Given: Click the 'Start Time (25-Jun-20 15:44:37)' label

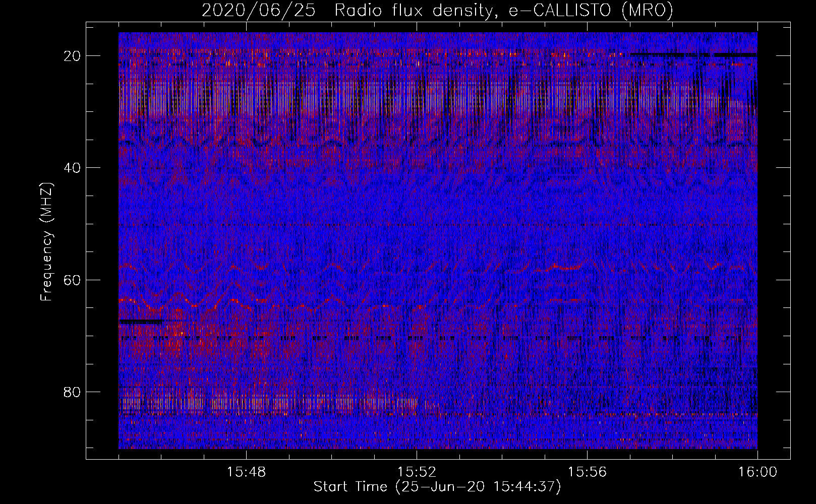Looking at the screenshot, I should click(x=437, y=487).
